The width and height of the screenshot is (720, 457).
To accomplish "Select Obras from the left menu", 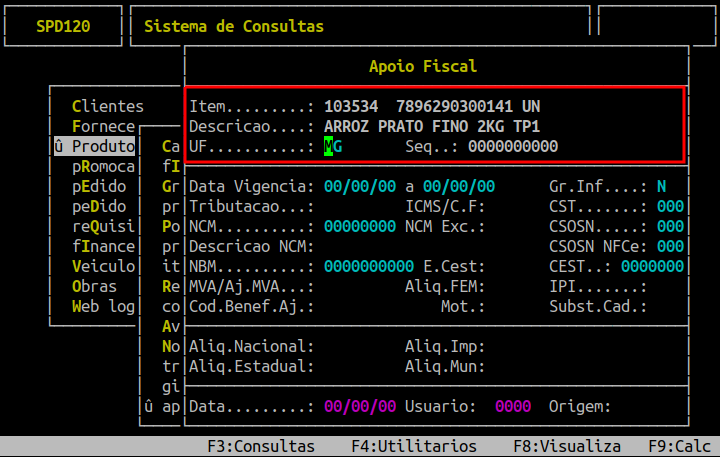I will coord(95,287).
